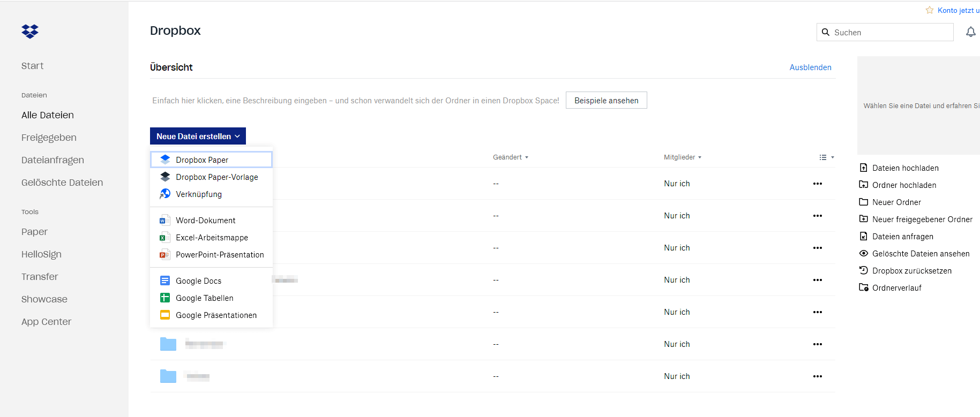This screenshot has width=980, height=417.
Task: Click in the Suchen search field
Action: (x=885, y=32)
